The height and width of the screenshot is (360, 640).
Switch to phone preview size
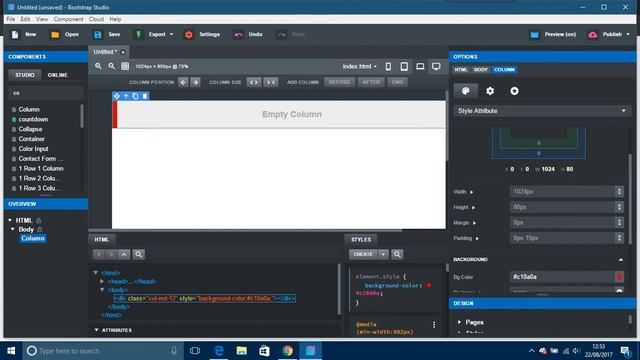[388, 66]
